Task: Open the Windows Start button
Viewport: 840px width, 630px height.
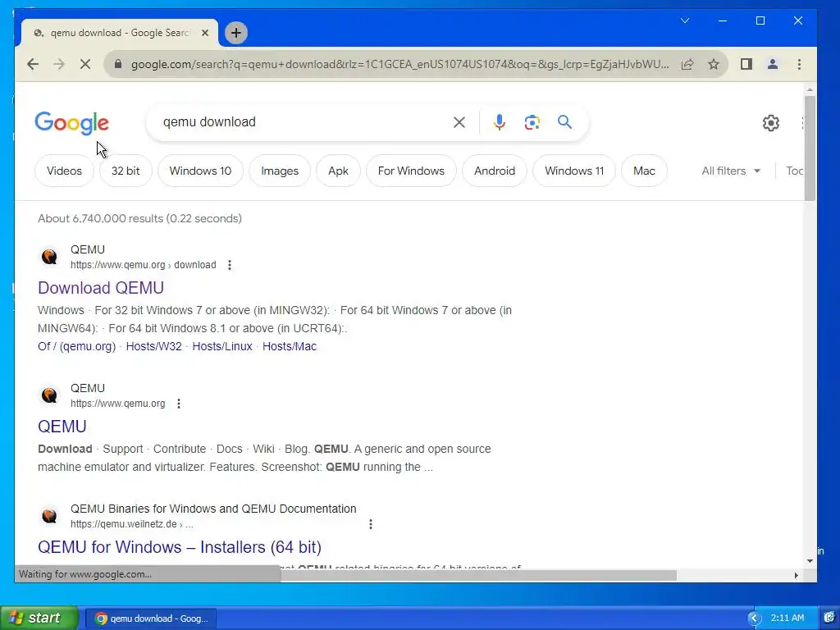Action: click(39, 618)
